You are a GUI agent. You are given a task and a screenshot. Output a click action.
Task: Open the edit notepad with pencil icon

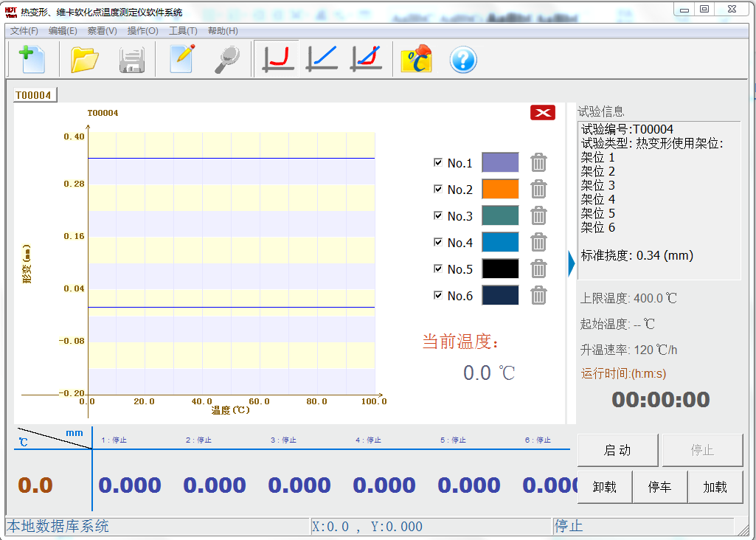point(182,59)
